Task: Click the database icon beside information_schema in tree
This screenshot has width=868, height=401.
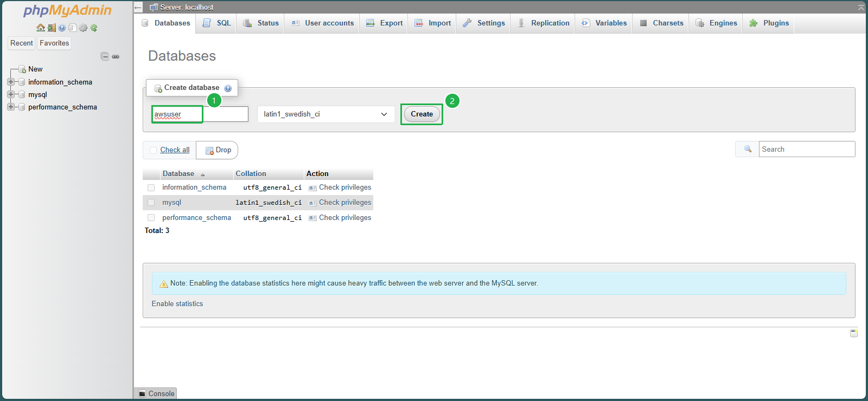Action: coord(22,82)
